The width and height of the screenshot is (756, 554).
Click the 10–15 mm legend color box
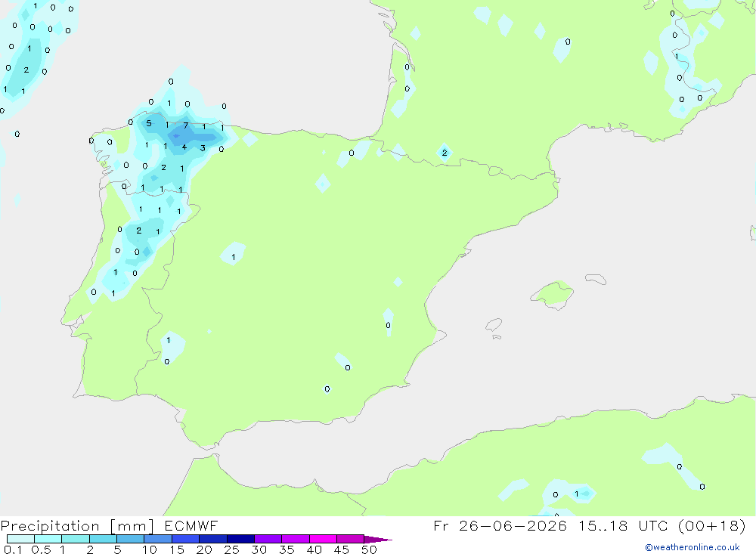(x=158, y=539)
